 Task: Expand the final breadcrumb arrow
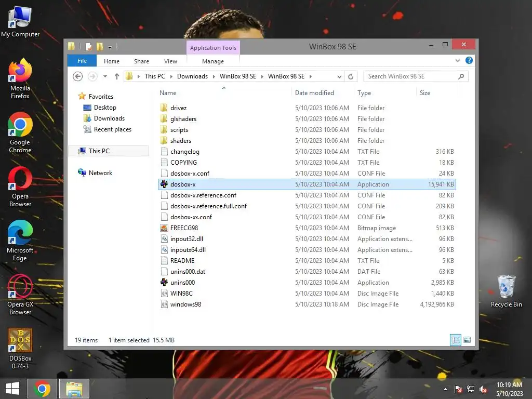[311, 76]
